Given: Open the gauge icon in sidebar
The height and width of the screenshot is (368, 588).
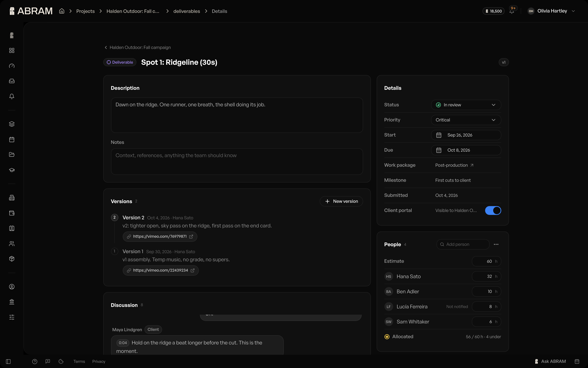Looking at the screenshot, I should point(12,66).
